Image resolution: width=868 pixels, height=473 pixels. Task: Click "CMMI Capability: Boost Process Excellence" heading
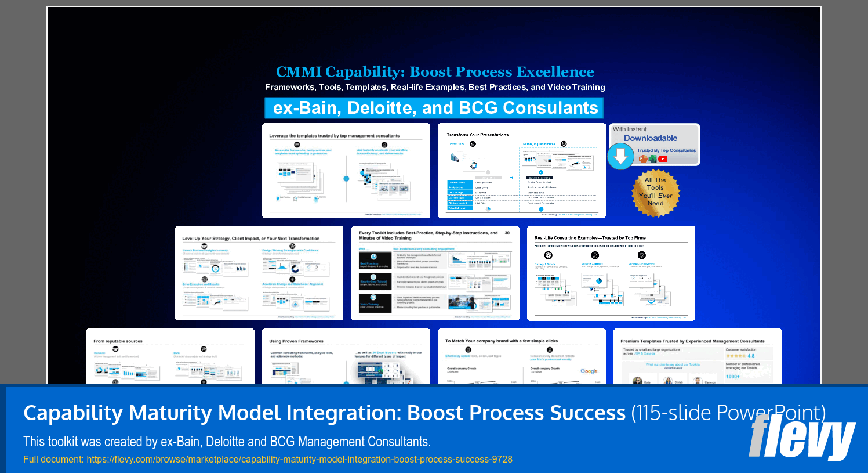pyautogui.click(x=435, y=71)
